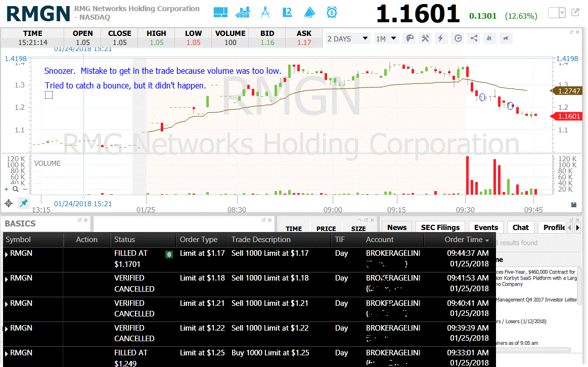The width and height of the screenshot is (588, 367).
Task: Click the blue-circled trade marker near 1.20
Action: pyautogui.click(x=510, y=106)
